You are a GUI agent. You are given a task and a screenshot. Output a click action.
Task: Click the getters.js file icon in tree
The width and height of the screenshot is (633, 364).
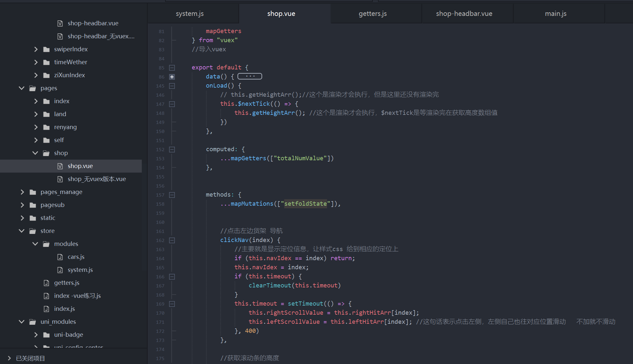click(x=46, y=283)
